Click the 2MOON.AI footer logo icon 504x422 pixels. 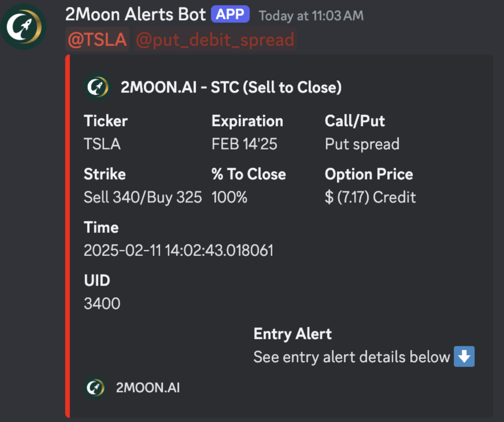click(x=95, y=387)
